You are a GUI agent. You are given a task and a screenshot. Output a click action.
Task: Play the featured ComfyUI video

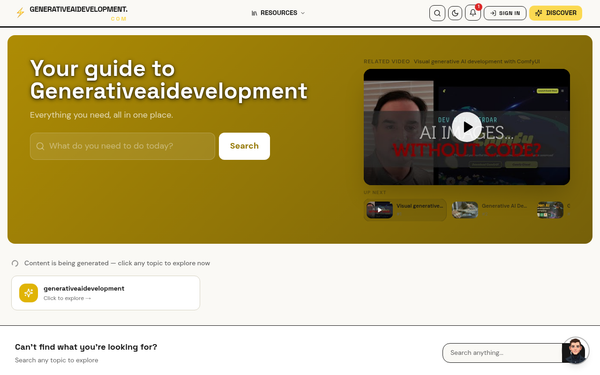[466, 127]
